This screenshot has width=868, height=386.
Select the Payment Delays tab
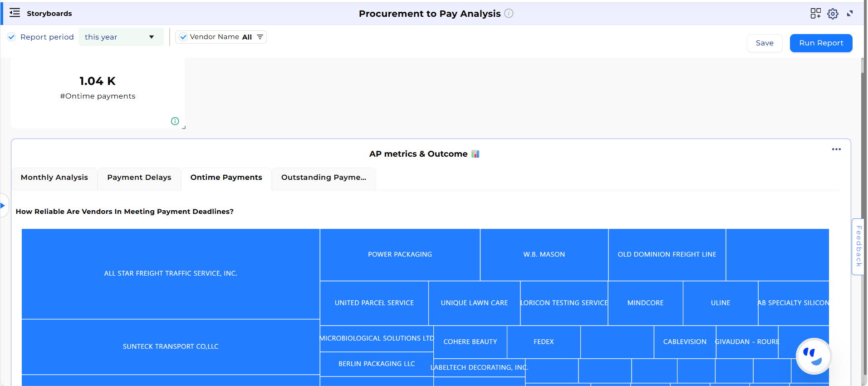(139, 178)
